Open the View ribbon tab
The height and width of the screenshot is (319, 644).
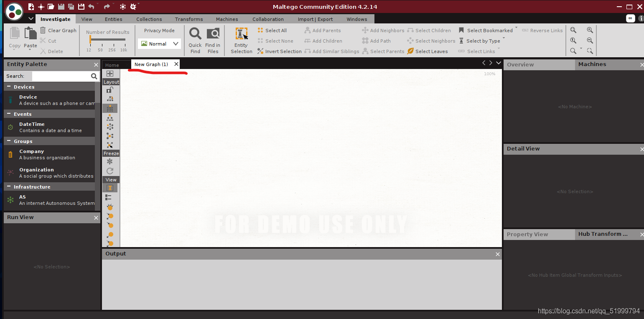pos(87,19)
